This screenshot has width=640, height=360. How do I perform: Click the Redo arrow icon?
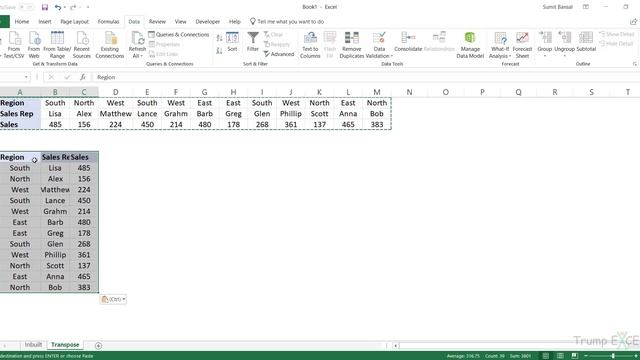(73, 7)
